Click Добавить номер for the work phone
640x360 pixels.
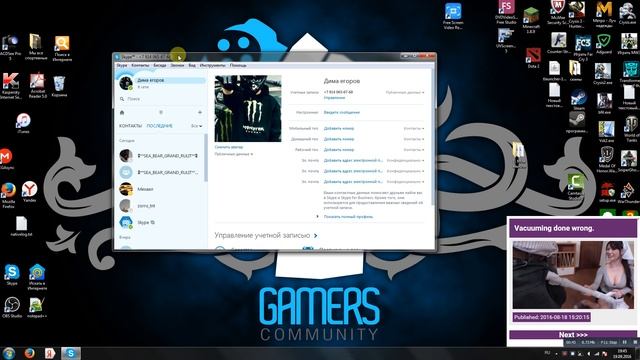[x=339, y=150]
